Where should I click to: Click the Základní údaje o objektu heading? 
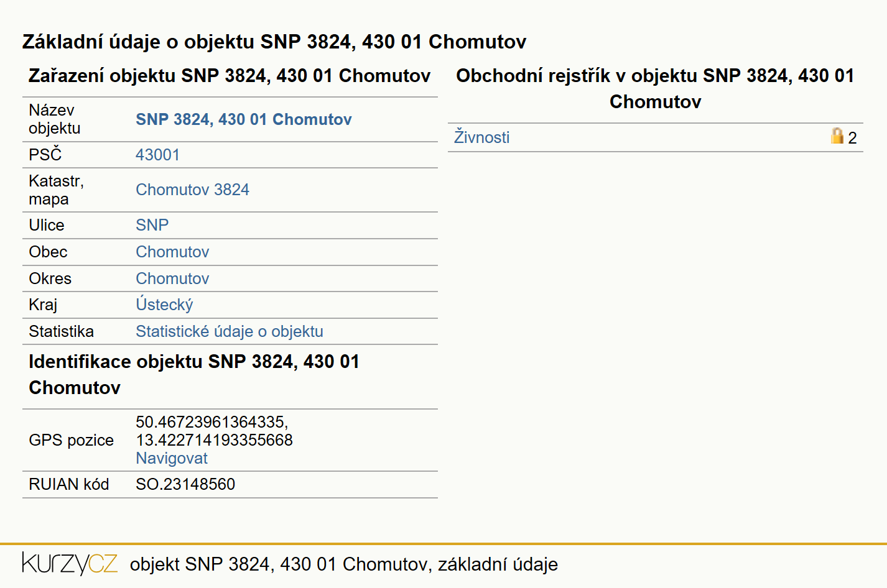pyautogui.click(x=274, y=42)
